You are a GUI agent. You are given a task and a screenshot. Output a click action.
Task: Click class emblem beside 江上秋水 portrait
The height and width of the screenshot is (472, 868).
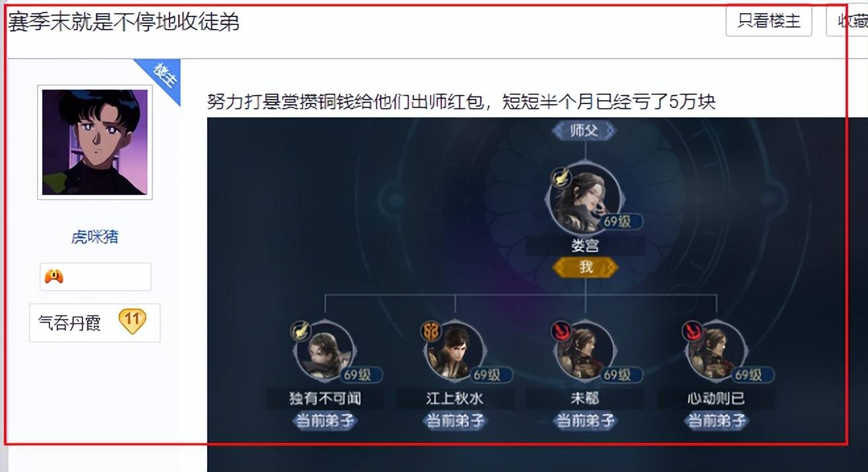tap(431, 331)
